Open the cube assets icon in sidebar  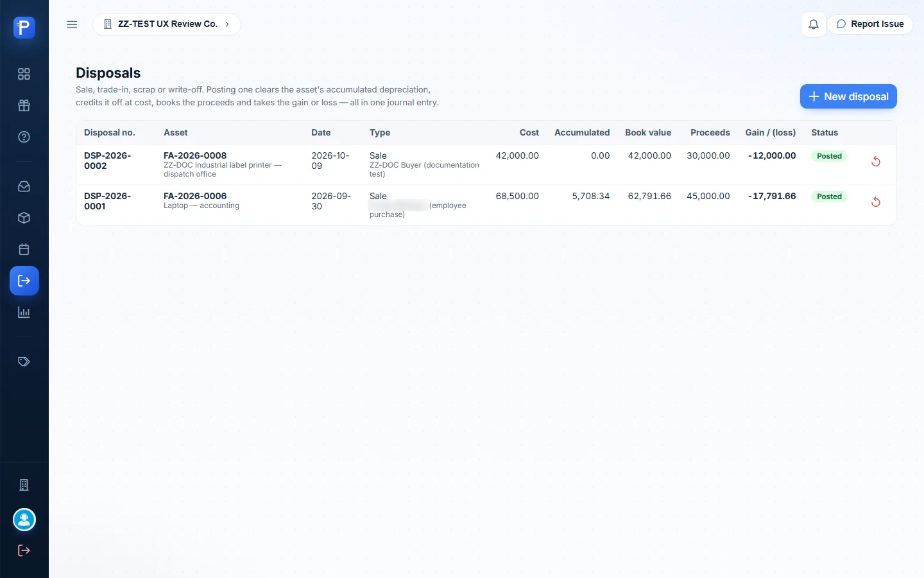click(x=24, y=218)
